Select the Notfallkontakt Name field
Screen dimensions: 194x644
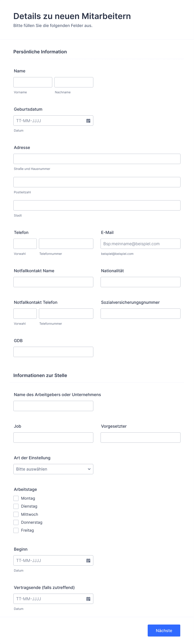(53, 282)
